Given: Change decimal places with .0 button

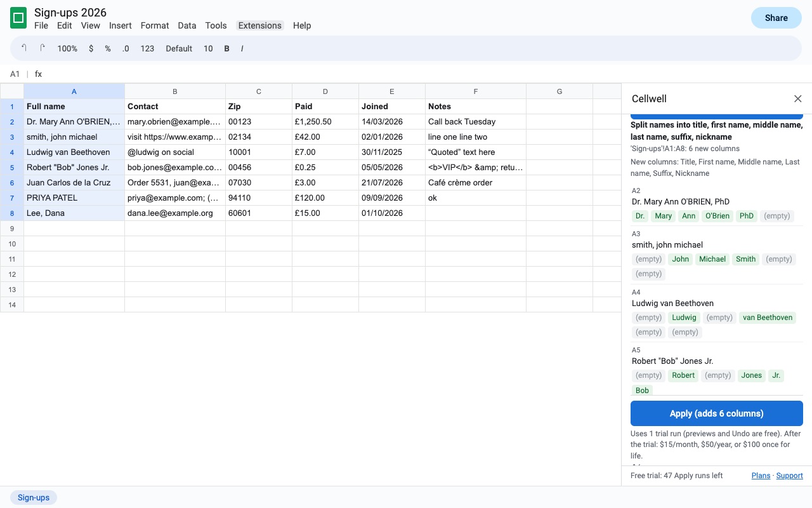Looking at the screenshot, I should click(x=126, y=48).
